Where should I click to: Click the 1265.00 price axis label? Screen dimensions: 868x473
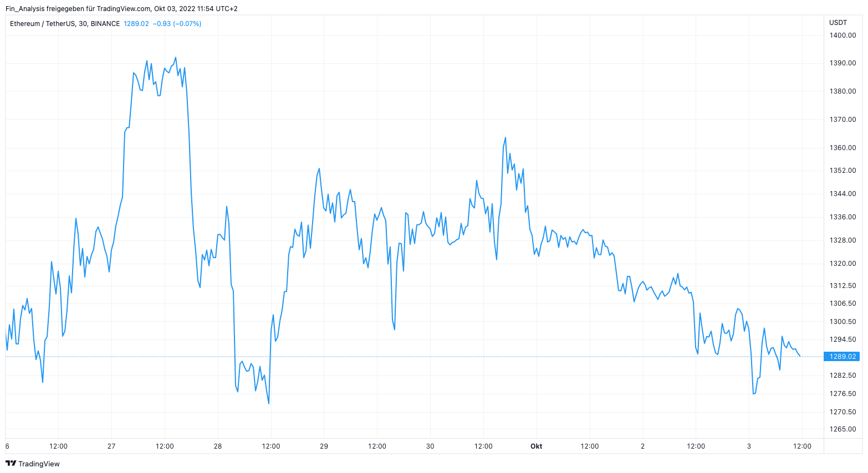(843, 429)
